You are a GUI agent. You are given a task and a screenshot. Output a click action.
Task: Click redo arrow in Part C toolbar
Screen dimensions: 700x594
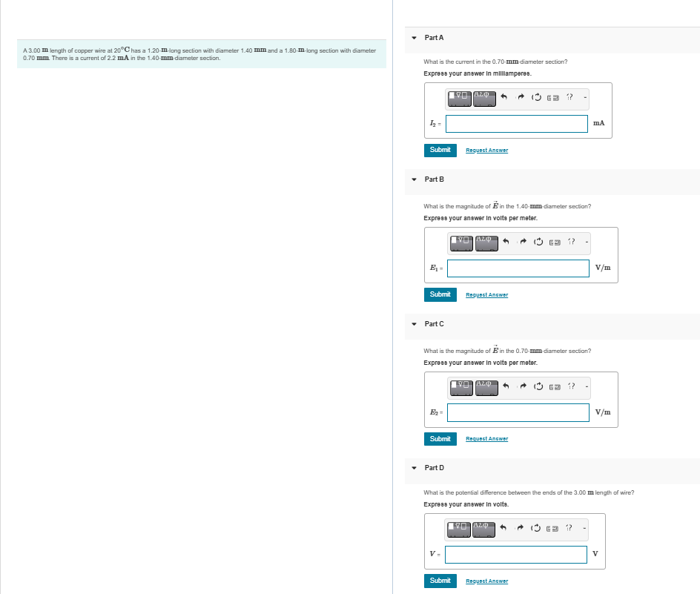coord(523,386)
